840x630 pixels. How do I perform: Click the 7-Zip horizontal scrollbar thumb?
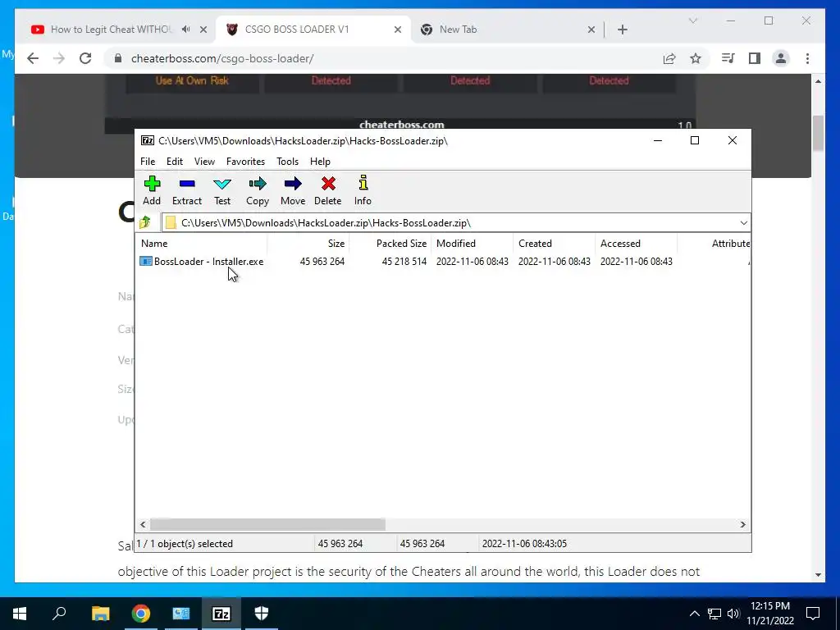pos(267,524)
